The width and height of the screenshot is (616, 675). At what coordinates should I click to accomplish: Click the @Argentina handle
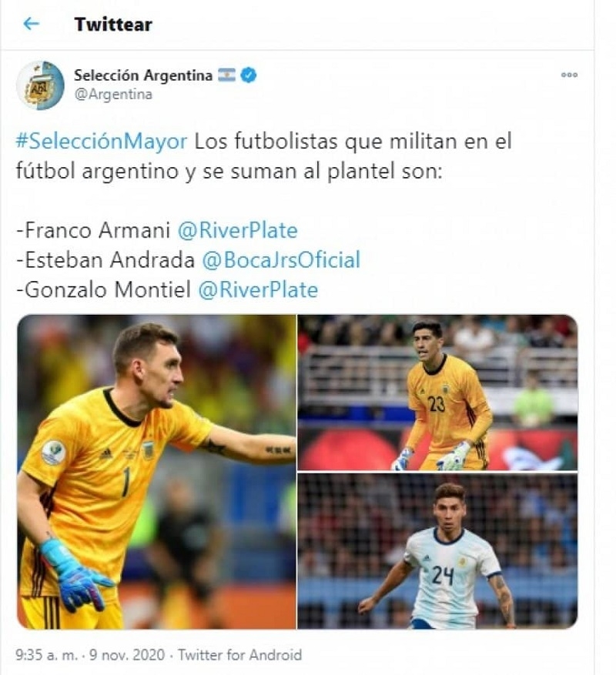pos(113,94)
